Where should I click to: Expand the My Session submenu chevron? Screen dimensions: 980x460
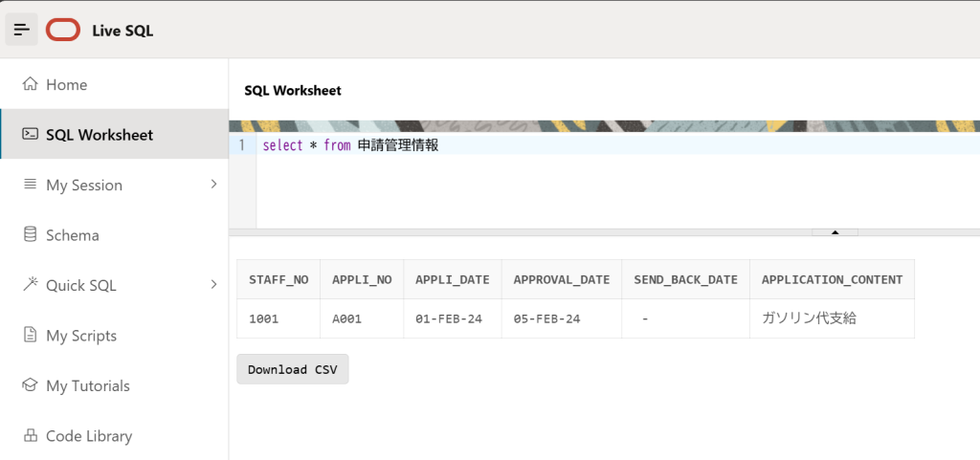click(213, 184)
